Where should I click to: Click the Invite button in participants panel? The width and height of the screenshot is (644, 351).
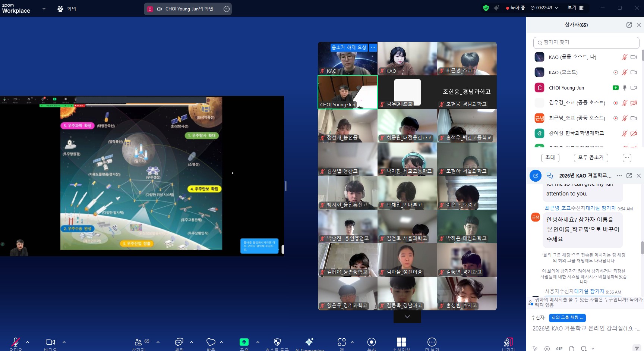[x=550, y=158]
